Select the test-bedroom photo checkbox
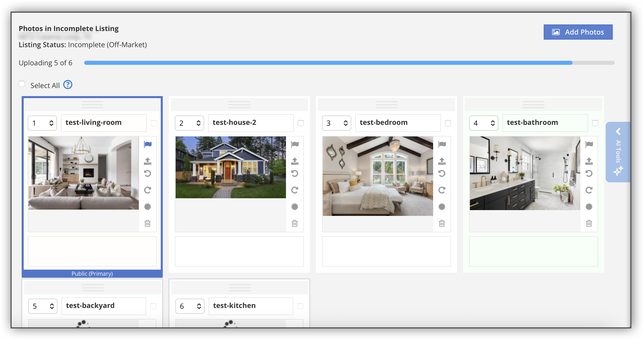The image size is (644, 340). coord(448,123)
